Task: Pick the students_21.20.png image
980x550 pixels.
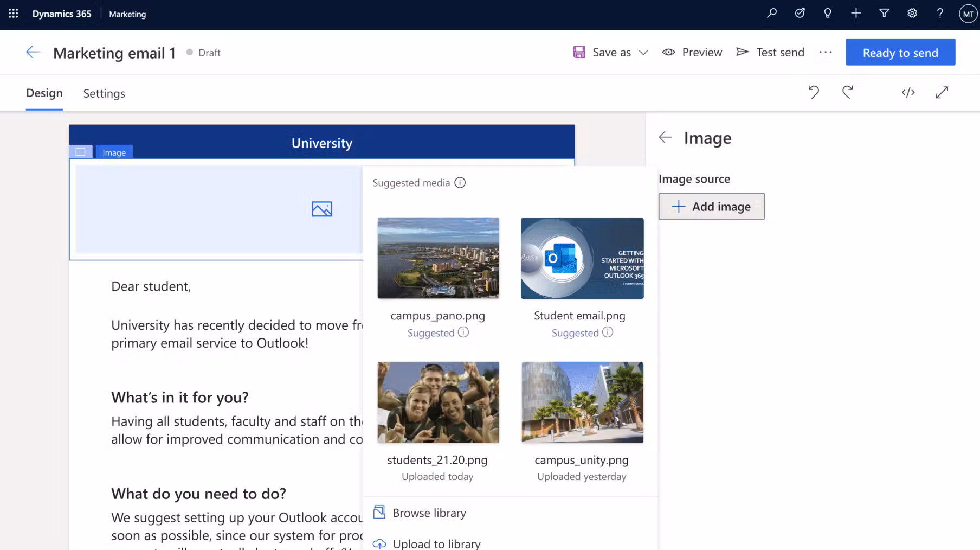Action: 438,402
